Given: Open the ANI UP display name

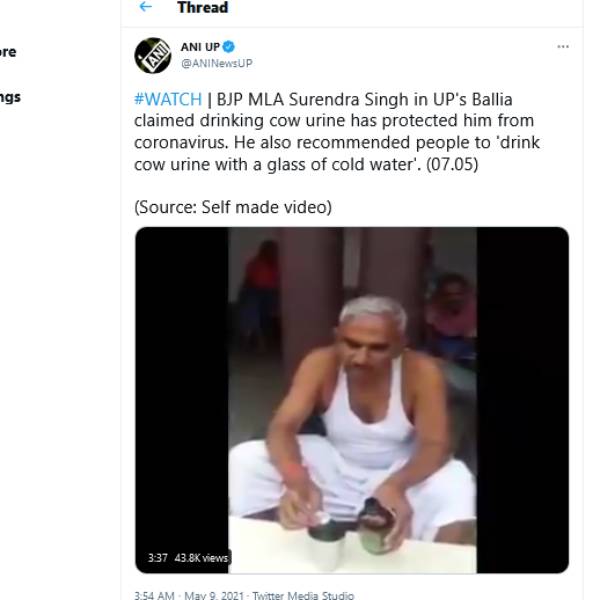Looking at the screenshot, I should pyautogui.click(x=200, y=47).
